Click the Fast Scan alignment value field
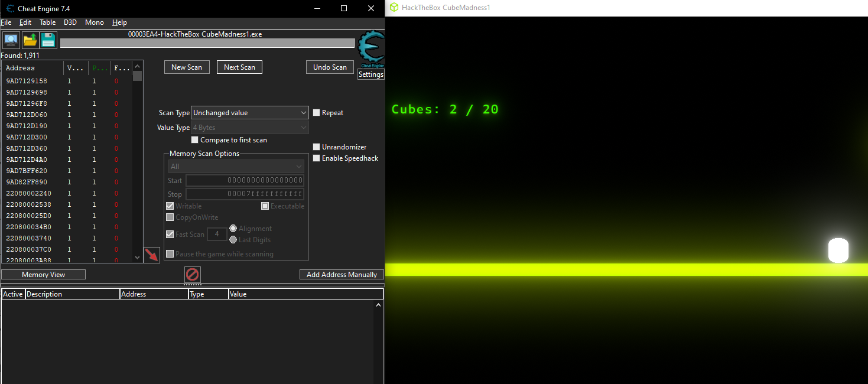 click(217, 235)
